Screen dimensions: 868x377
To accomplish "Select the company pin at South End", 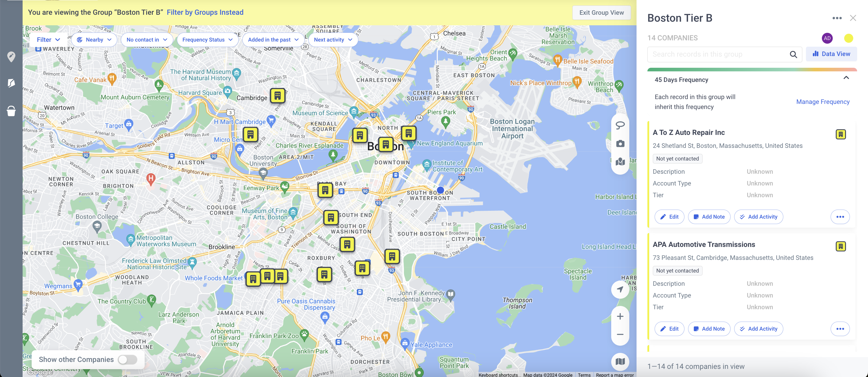I will click(x=331, y=218).
